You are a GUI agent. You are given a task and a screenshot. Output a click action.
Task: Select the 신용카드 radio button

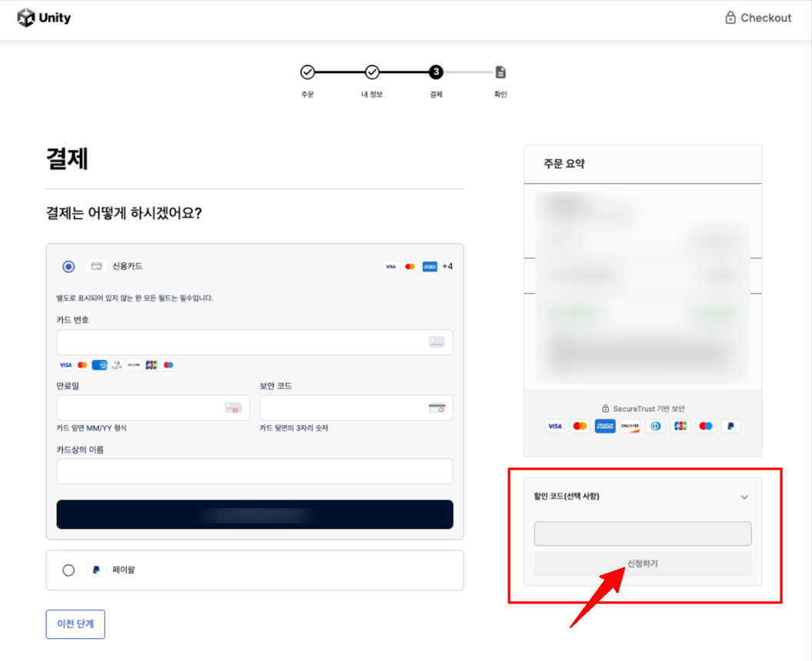tap(68, 267)
